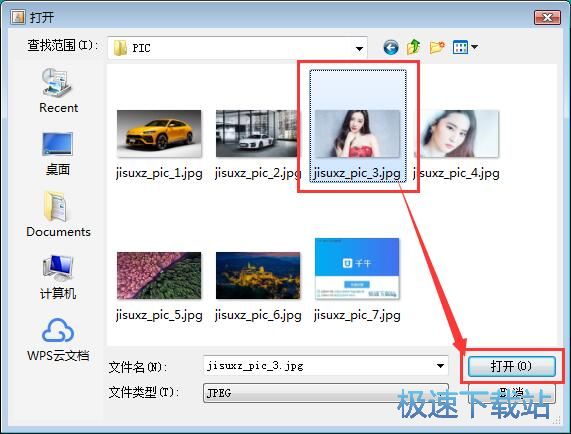Select the flower field thumbnail jisuxz_pic_5
This screenshot has height=434, width=571.
(x=159, y=275)
